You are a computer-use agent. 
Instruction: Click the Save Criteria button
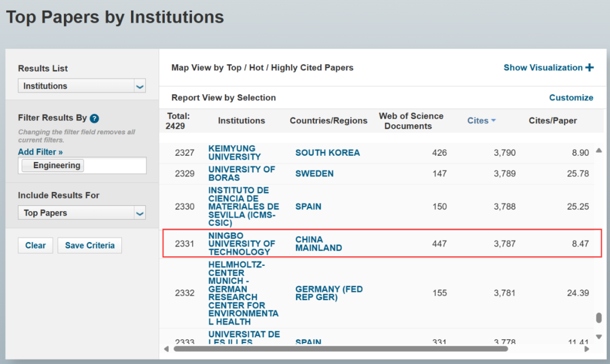(90, 245)
